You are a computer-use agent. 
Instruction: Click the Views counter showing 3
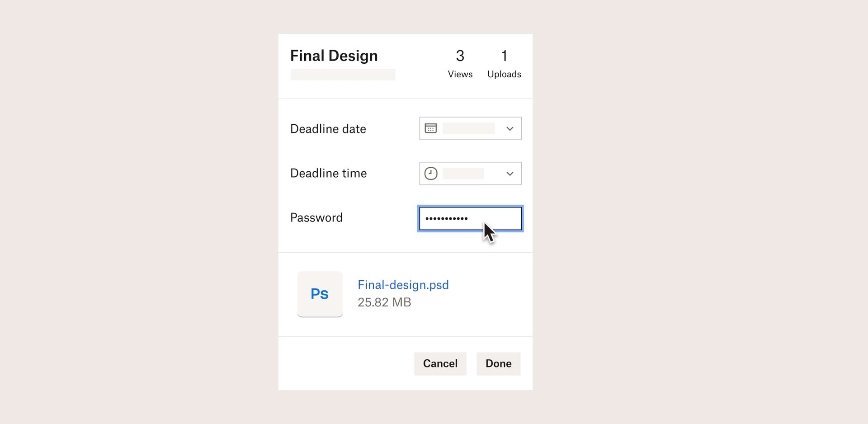(460, 63)
